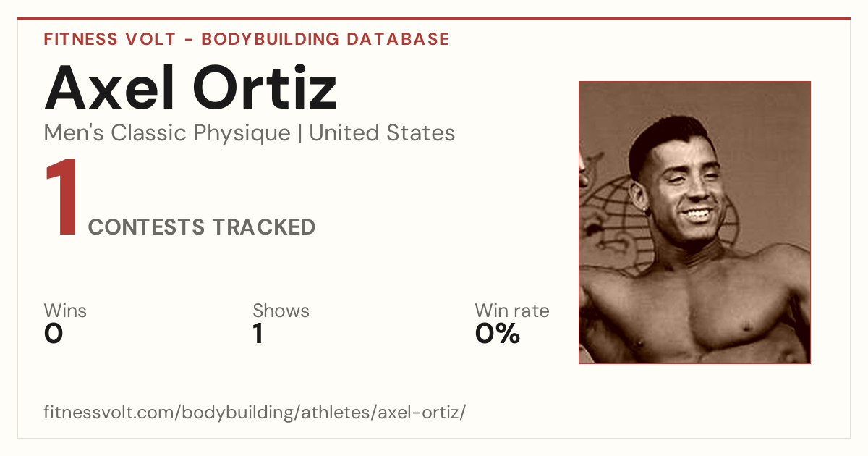Click the Shows stat label

pyautogui.click(x=281, y=311)
